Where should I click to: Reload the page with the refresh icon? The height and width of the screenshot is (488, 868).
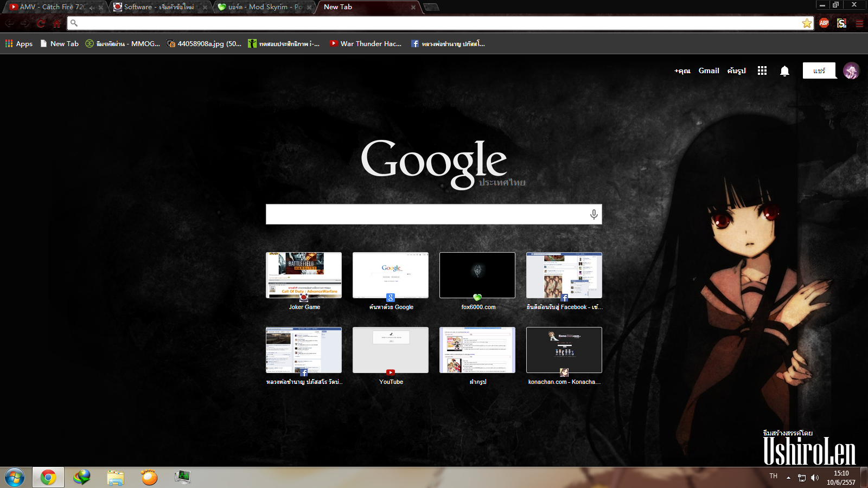[41, 23]
